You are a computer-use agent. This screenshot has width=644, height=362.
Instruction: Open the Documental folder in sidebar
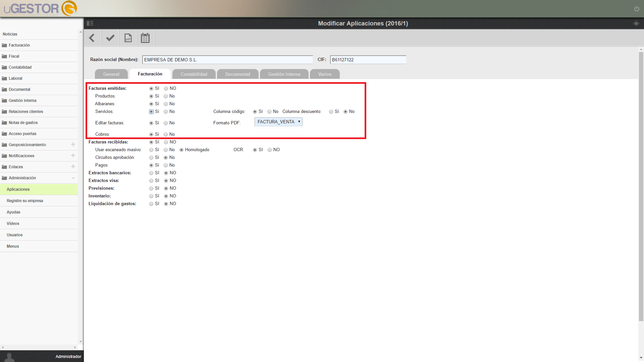pos(39,89)
